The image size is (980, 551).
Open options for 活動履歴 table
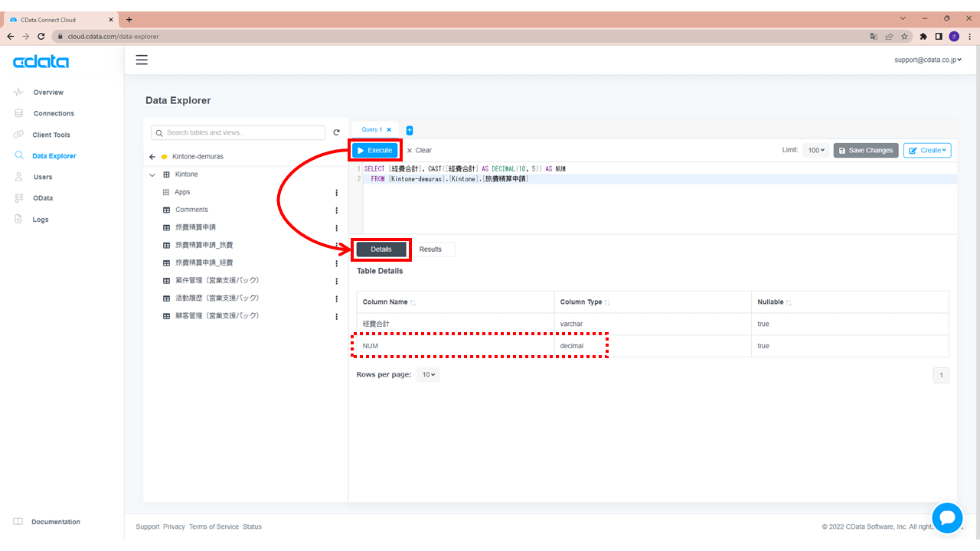tap(336, 298)
